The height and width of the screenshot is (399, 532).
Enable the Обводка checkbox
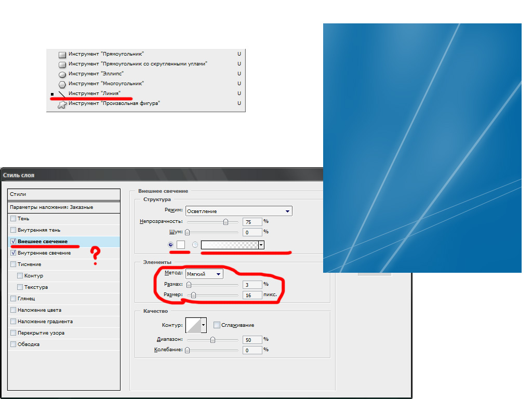coord(13,344)
